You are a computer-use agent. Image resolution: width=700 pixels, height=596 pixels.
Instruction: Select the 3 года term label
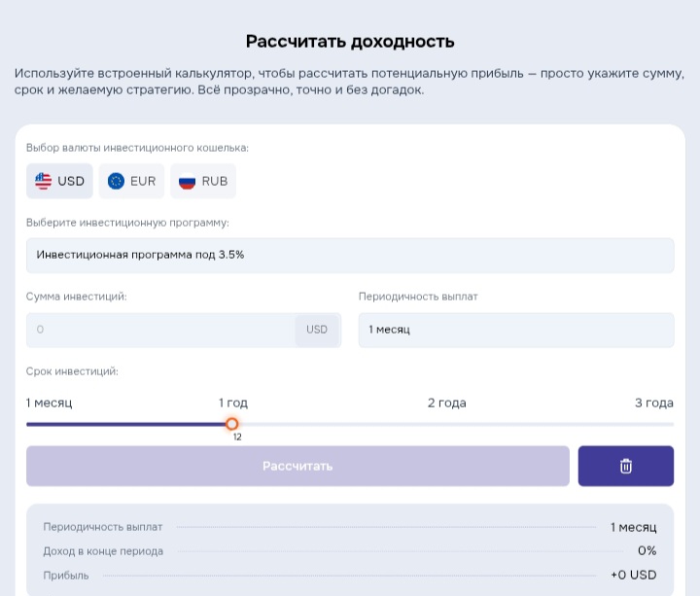[x=653, y=403]
